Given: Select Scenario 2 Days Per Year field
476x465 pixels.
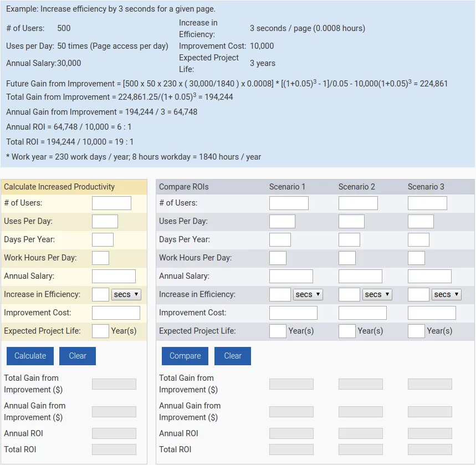Looking at the screenshot, I should [350, 239].
